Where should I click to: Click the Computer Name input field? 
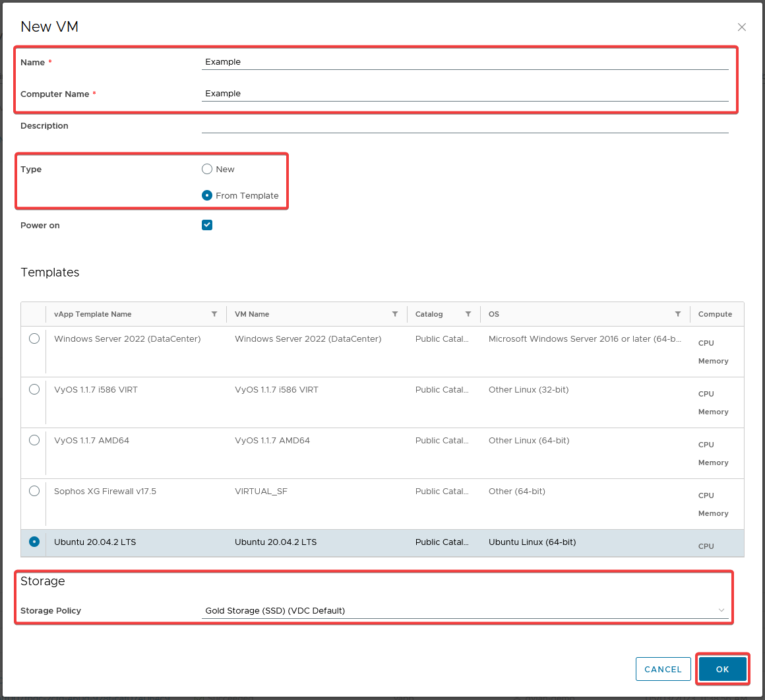[465, 94]
